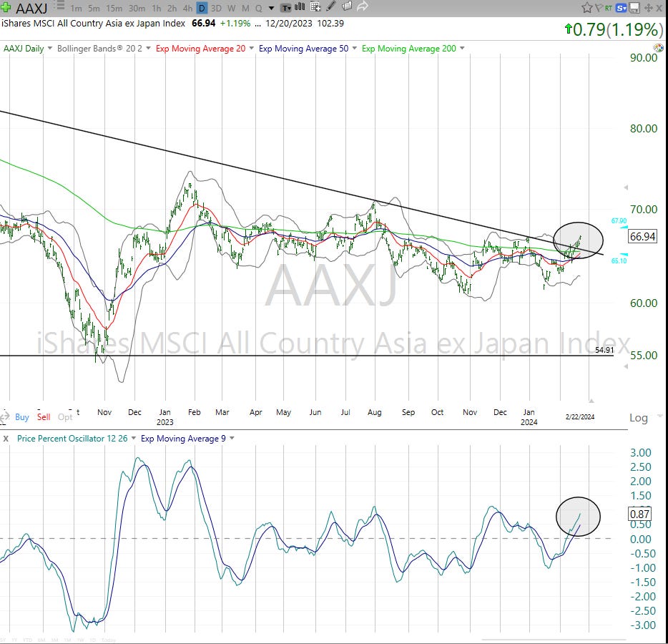Select the 30m timeframe

coord(137,8)
